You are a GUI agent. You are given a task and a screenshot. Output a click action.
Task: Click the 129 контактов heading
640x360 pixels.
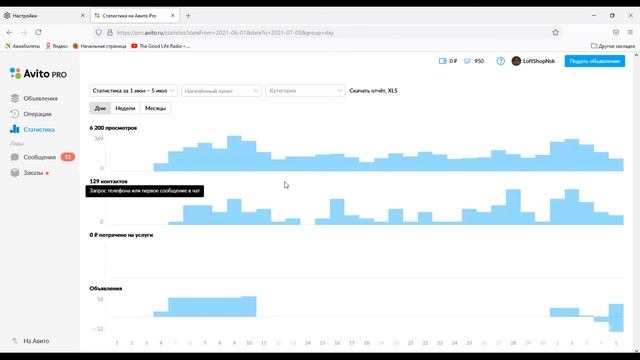pos(109,181)
